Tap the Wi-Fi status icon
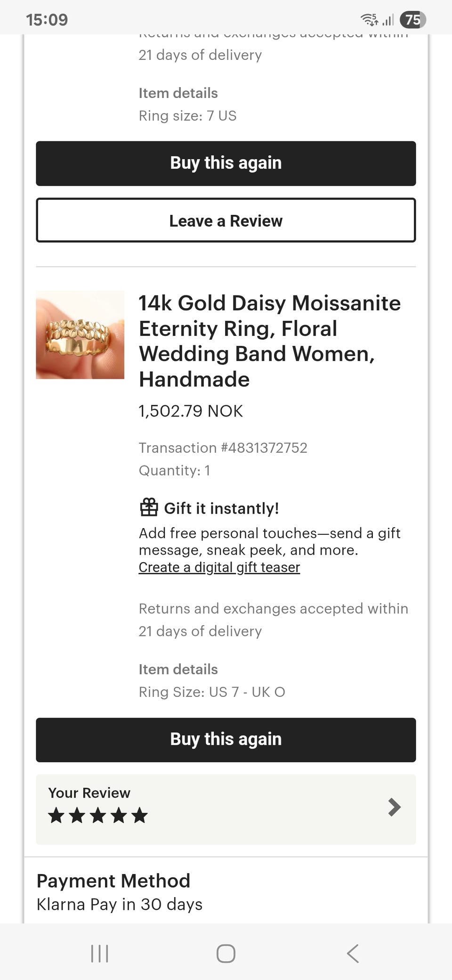 [369, 19]
